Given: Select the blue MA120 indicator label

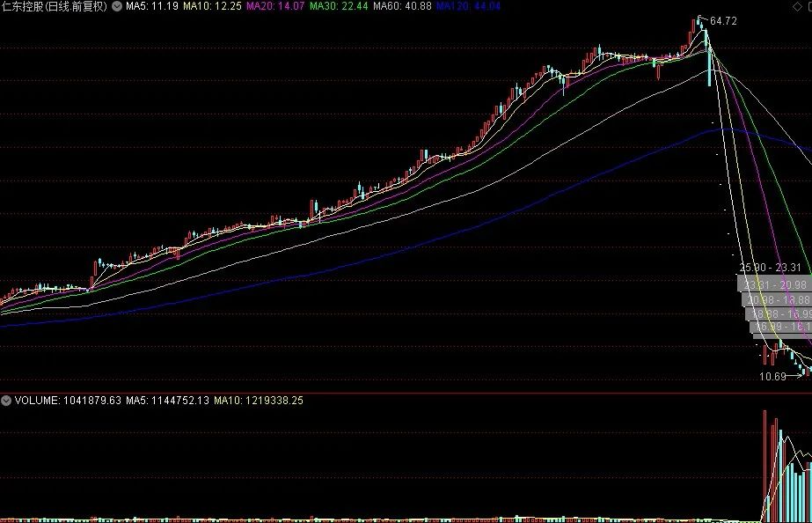Looking at the screenshot, I should tap(468, 6).
